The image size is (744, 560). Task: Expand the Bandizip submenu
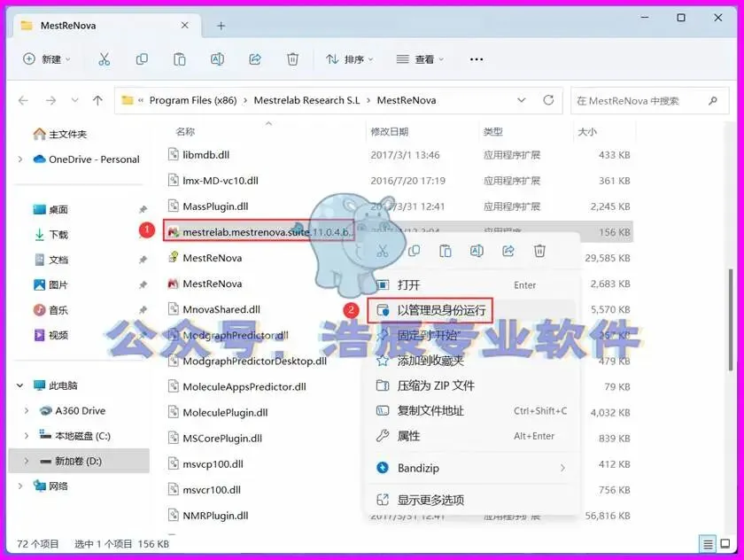(x=562, y=468)
